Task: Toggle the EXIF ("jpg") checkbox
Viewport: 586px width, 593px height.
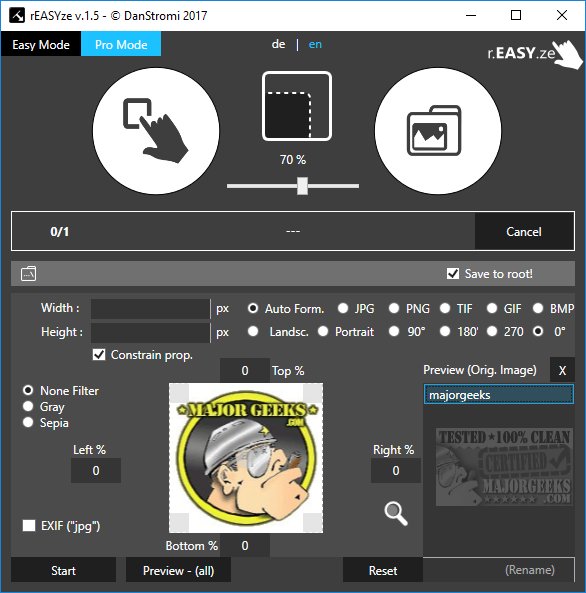Action: [x=29, y=525]
